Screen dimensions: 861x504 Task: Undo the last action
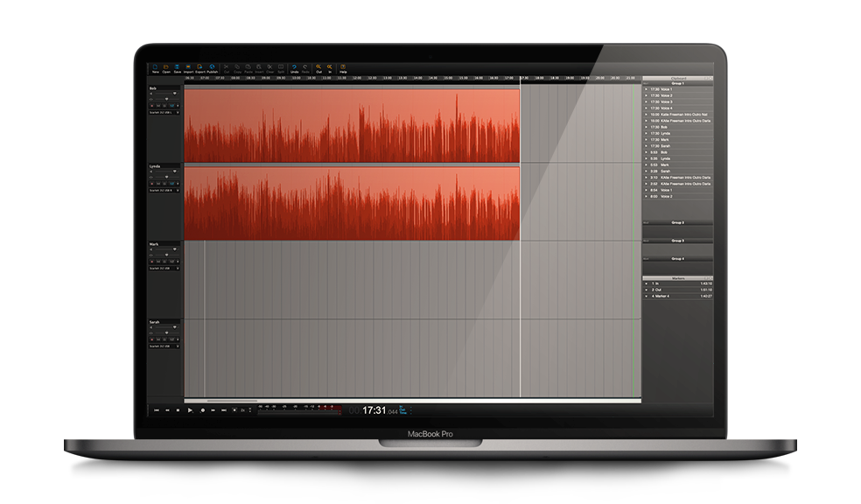click(x=294, y=66)
